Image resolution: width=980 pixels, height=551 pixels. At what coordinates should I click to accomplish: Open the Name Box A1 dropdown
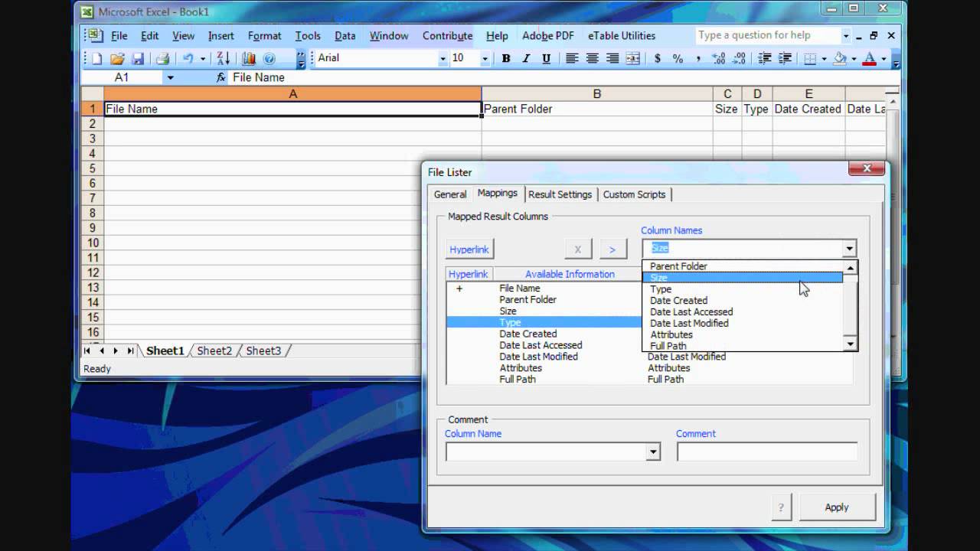(170, 77)
